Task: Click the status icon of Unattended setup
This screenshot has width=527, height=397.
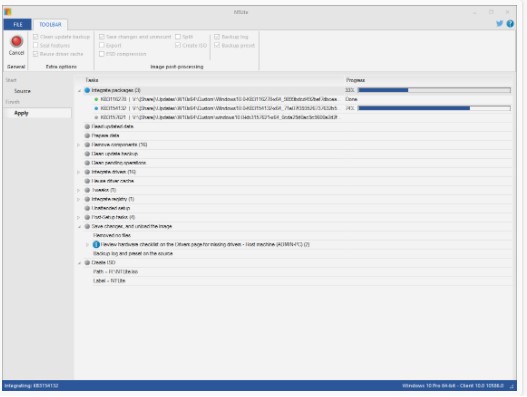Action: (x=87, y=208)
